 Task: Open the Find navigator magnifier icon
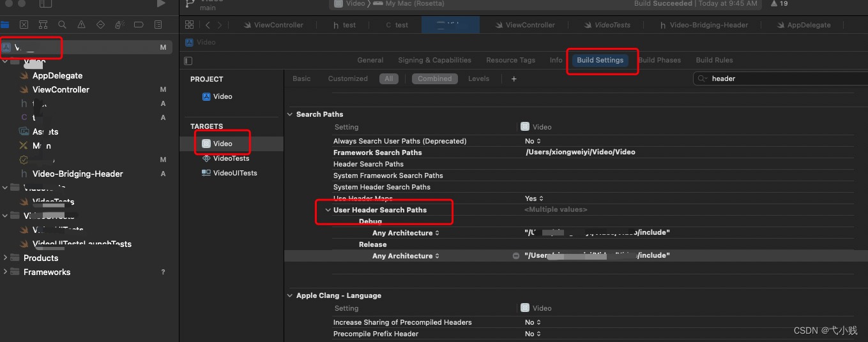click(x=62, y=25)
